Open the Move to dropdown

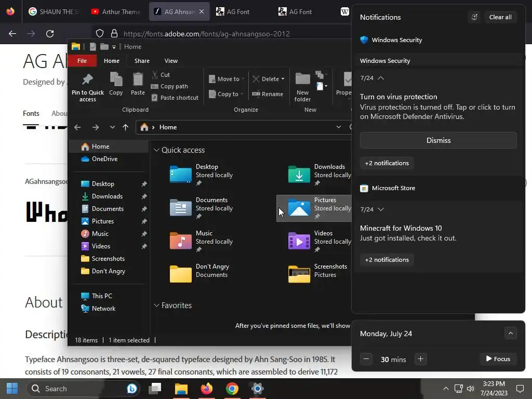pyautogui.click(x=227, y=79)
